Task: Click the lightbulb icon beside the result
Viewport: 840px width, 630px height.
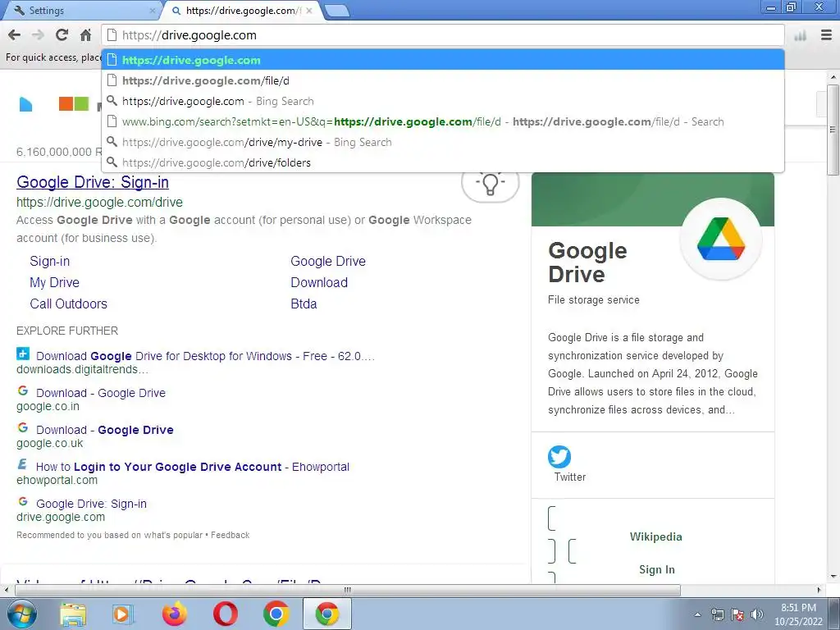Action: click(x=491, y=184)
